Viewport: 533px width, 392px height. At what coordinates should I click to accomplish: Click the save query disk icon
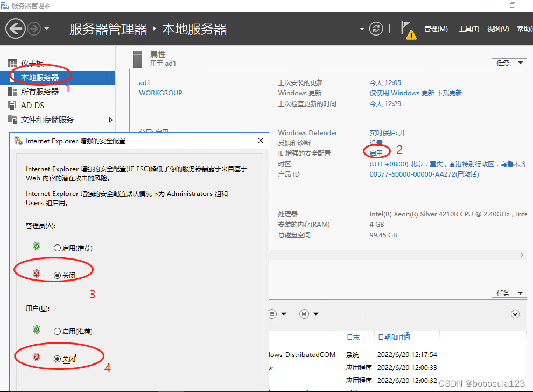304,314
